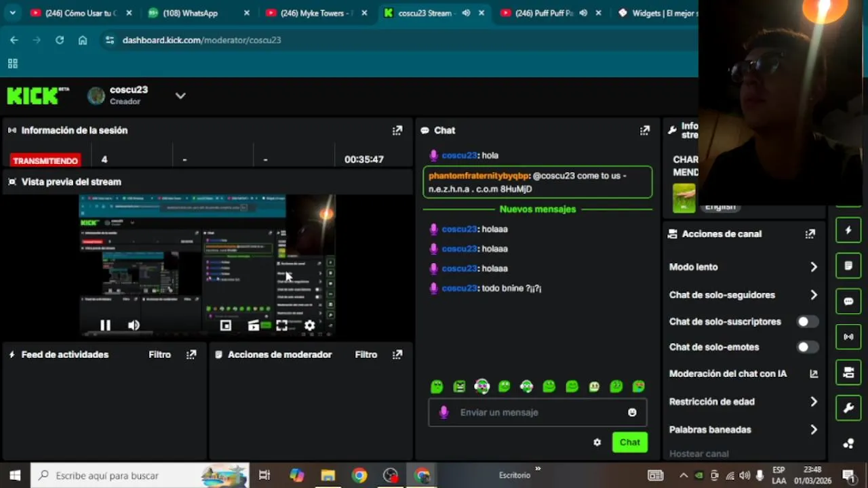Screen dimensions: 868x488
Task: Expand Palabras baneadas options
Action: (x=814, y=430)
